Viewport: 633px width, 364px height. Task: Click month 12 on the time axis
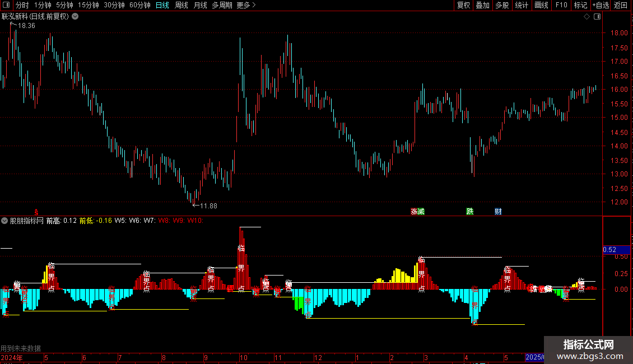pos(318,357)
